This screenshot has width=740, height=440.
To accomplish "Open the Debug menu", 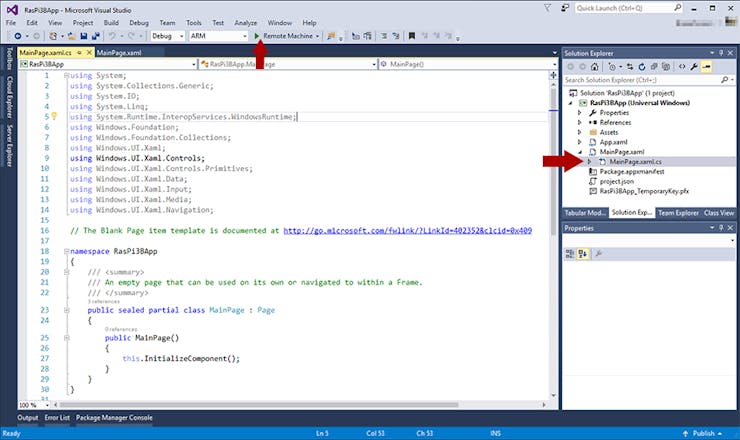I will [x=139, y=23].
